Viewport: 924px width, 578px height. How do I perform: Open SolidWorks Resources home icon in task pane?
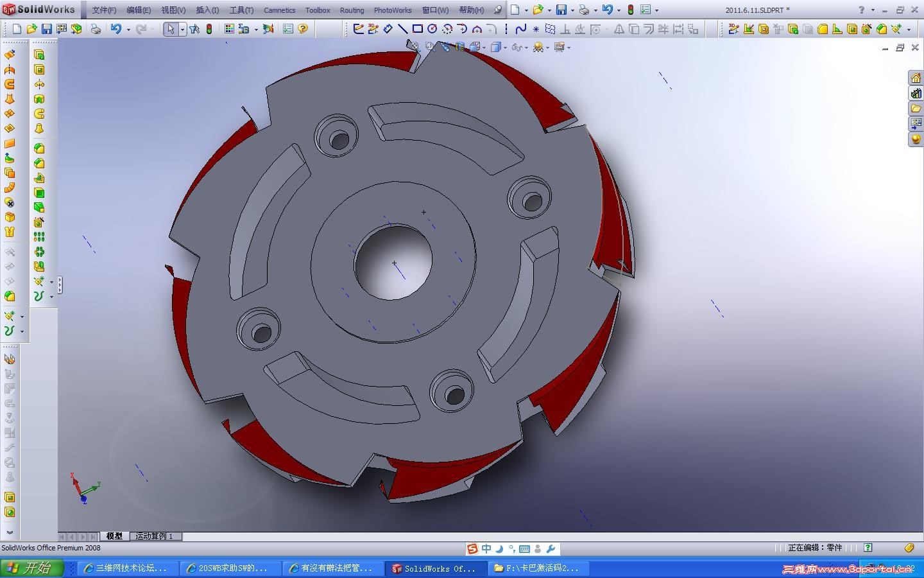[x=916, y=78]
